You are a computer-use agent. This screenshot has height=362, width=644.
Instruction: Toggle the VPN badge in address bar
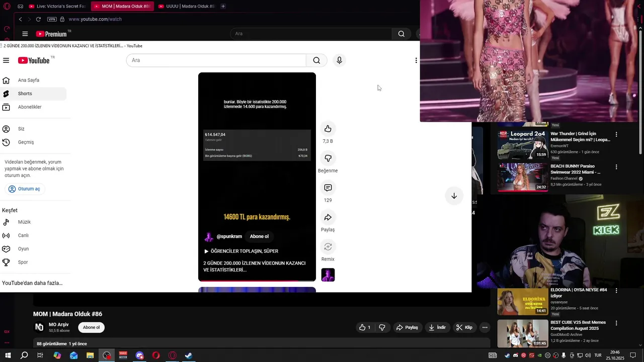pyautogui.click(x=52, y=19)
